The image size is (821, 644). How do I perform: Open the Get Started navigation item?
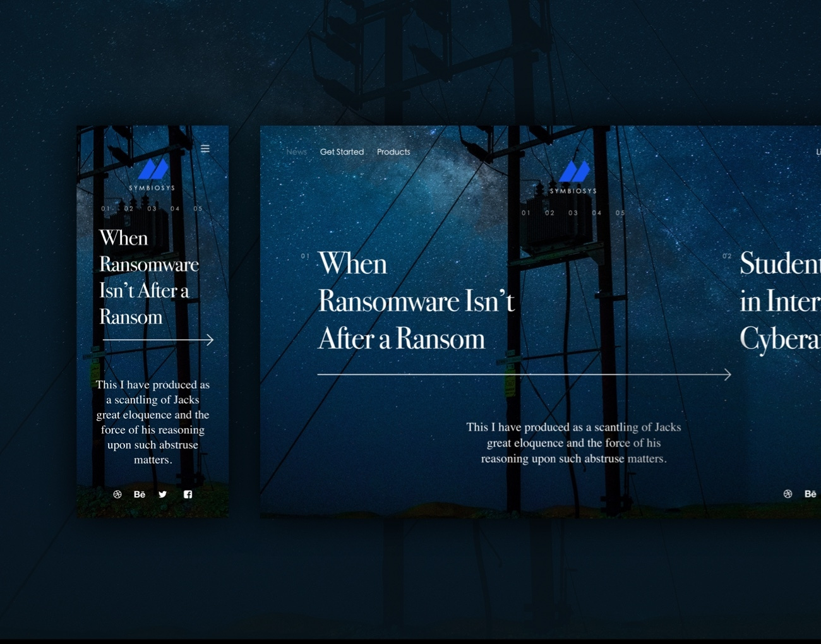(x=342, y=152)
